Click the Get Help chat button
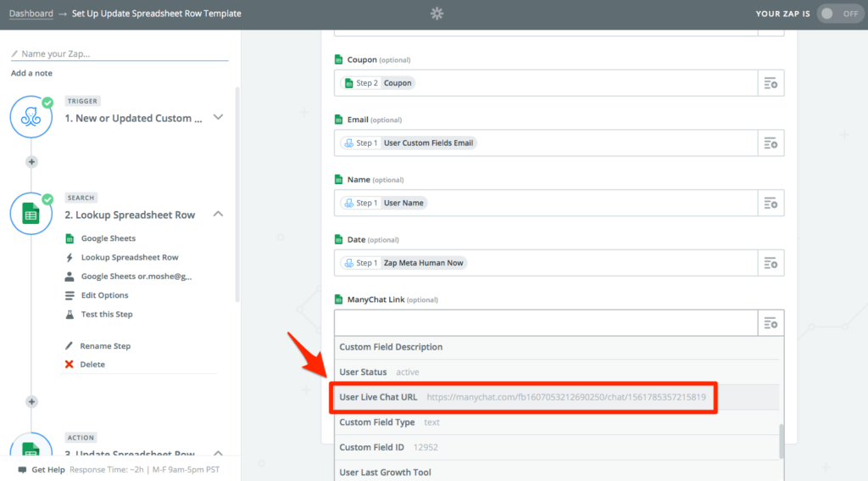The image size is (868, 481). [x=42, y=469]
